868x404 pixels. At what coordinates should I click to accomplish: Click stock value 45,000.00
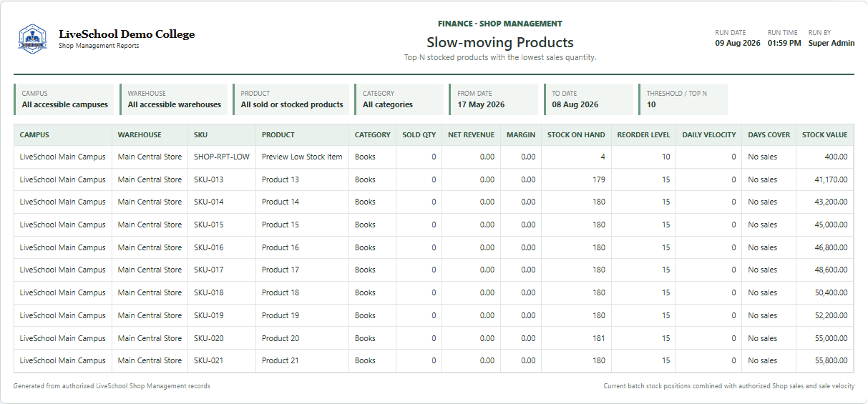coord(830,225)
